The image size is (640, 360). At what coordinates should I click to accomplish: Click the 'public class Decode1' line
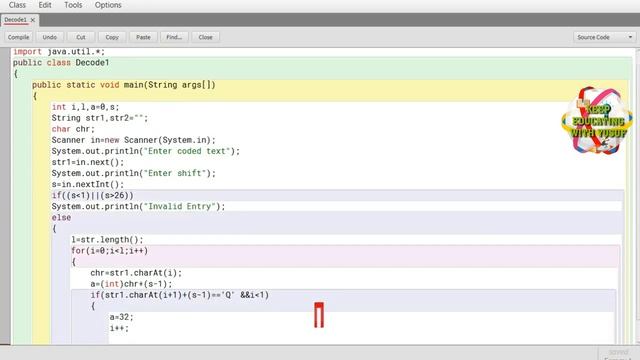[x=61, y=62]
